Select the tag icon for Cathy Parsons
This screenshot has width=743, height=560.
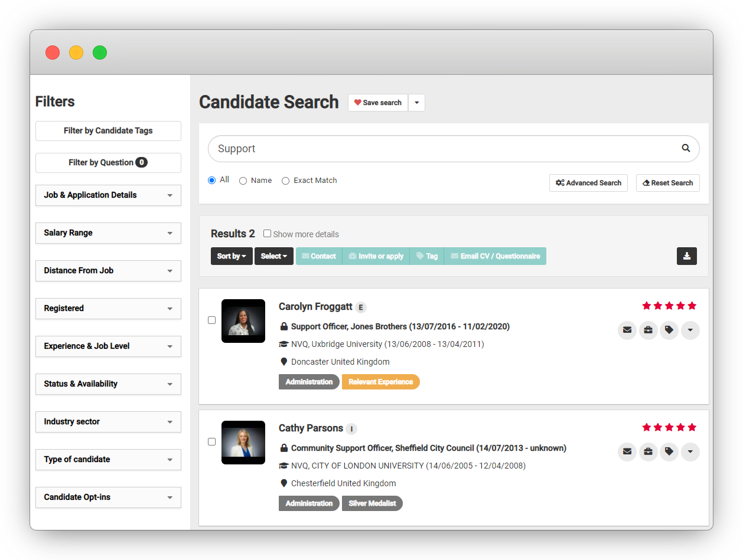coord(669,451)
